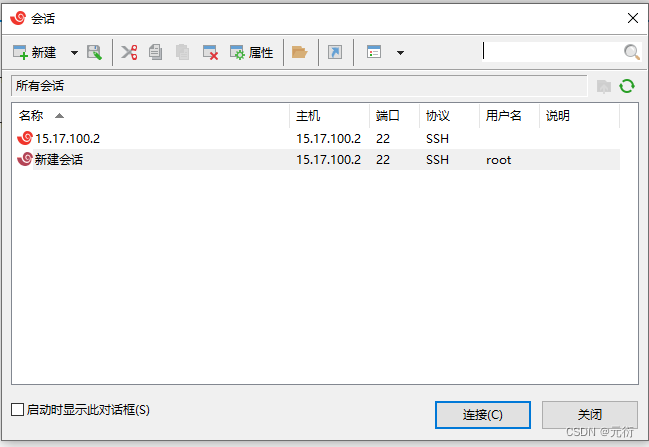Viewport: 649px width, 447px height.
Task: Sort by the 说明 column header
Action: tap(579, 115)
